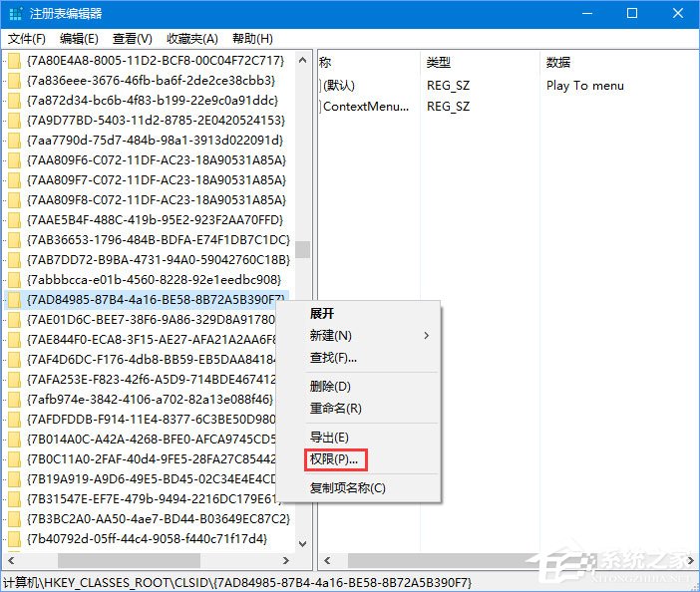This screenshot has width=700, height=592.
Task: Click the tree pane vertical scrollbar thumb
Action: pyautogui.click(x=303, y=249)
